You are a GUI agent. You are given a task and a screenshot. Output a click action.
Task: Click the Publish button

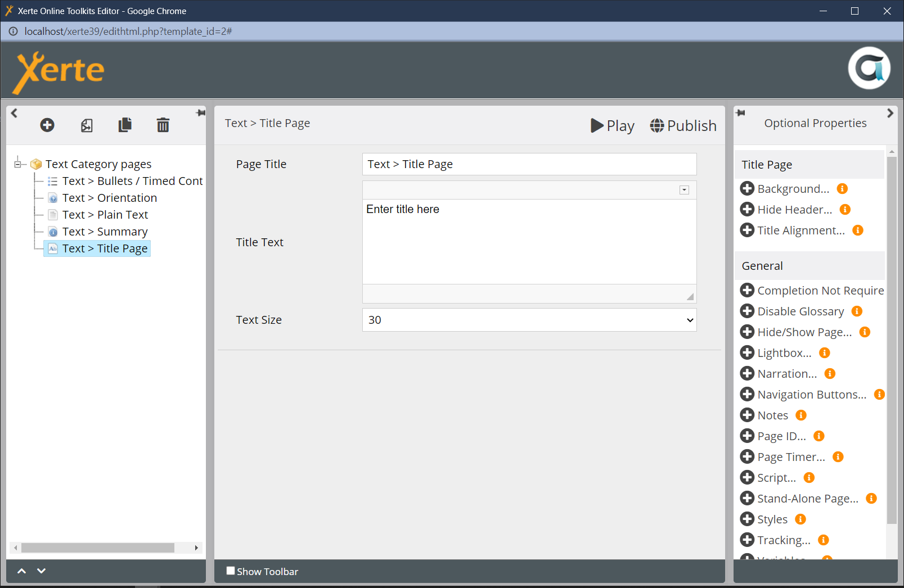pos(683,126)
